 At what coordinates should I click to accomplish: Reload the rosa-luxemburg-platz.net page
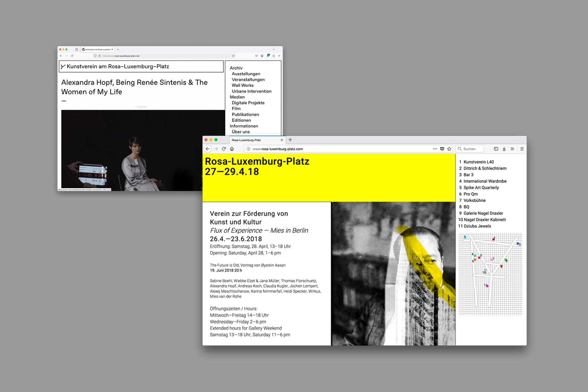(72, 56)
